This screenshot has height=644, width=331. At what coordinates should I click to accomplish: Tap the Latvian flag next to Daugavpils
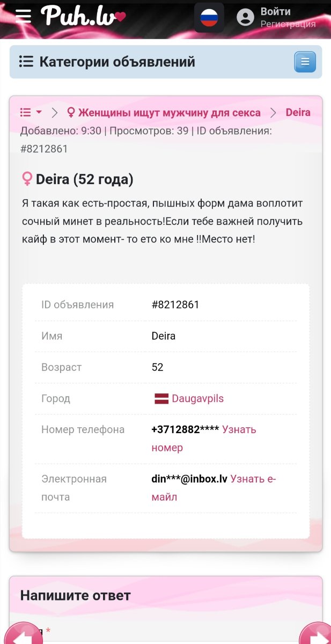(161, 399)
